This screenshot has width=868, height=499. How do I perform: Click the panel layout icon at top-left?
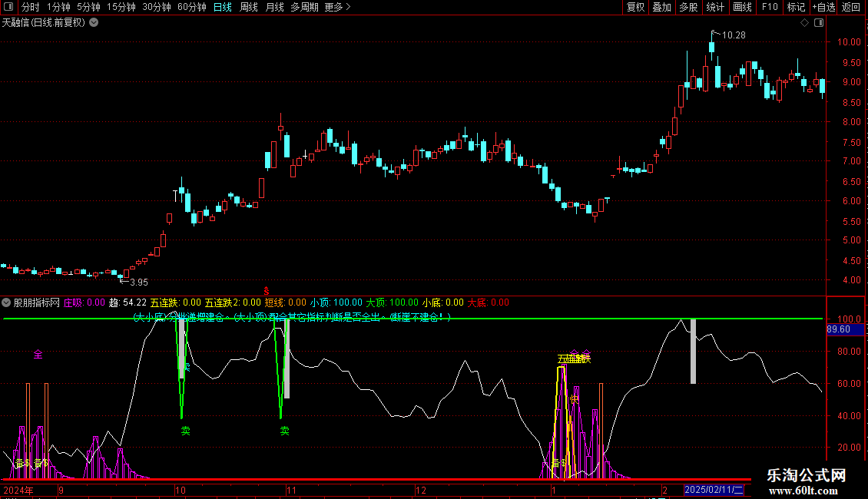pyautogui.click(x=8, y=7)
